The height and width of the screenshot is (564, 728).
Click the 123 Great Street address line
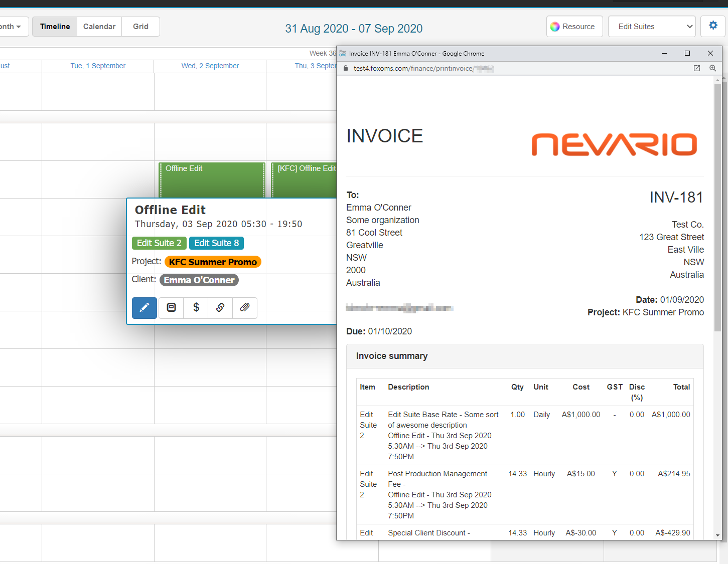671,237
